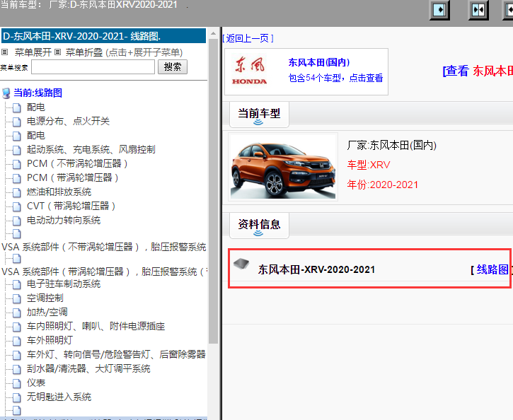Click the 菜单折叠 collapse-all icon
Image resolution: width=513 pixels, height=420 pixels.
(57, 52)
